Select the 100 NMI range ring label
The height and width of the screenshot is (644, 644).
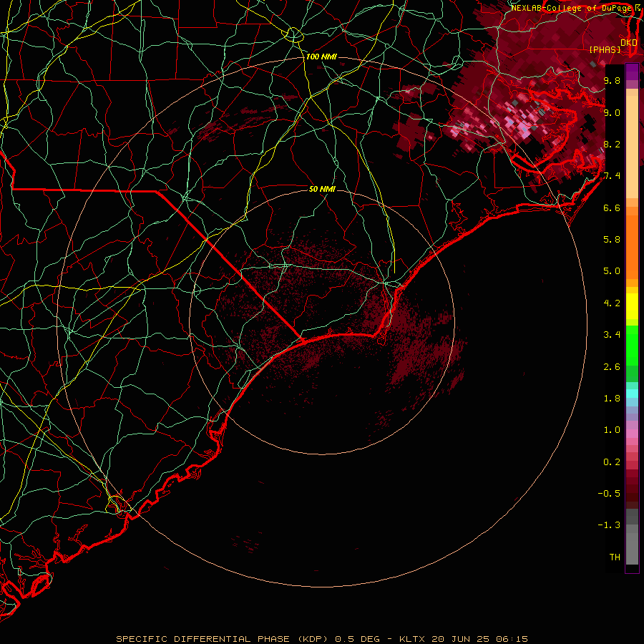(x=321, y=57)
